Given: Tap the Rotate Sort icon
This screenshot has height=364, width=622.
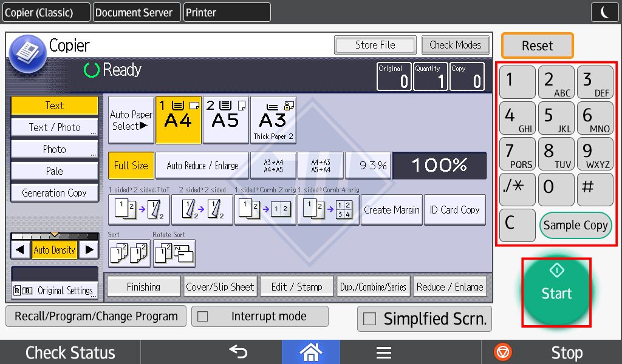Looking at the screenshot, I should (174, 254).
